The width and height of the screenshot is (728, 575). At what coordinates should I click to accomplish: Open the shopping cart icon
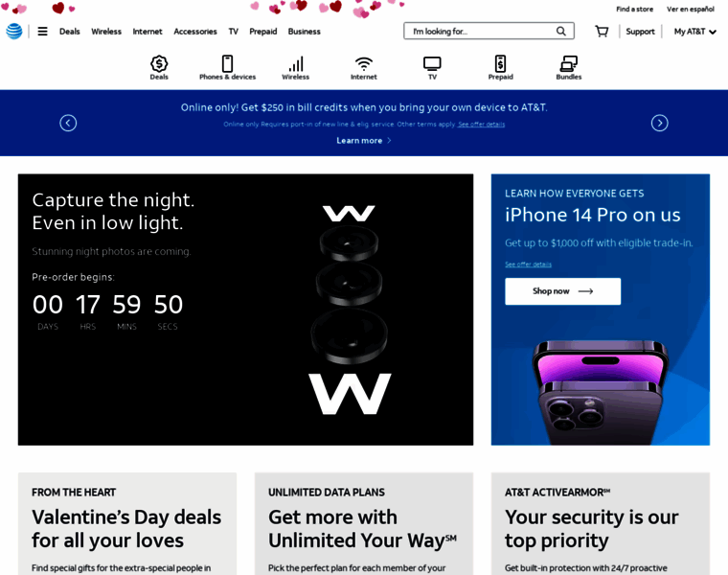point(602,31)
